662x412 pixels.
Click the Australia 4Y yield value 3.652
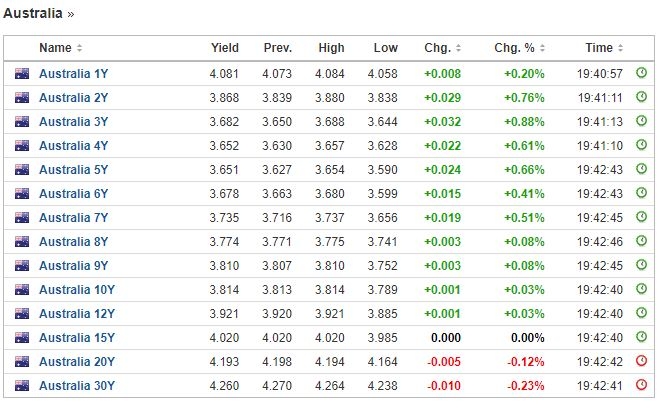224,146
